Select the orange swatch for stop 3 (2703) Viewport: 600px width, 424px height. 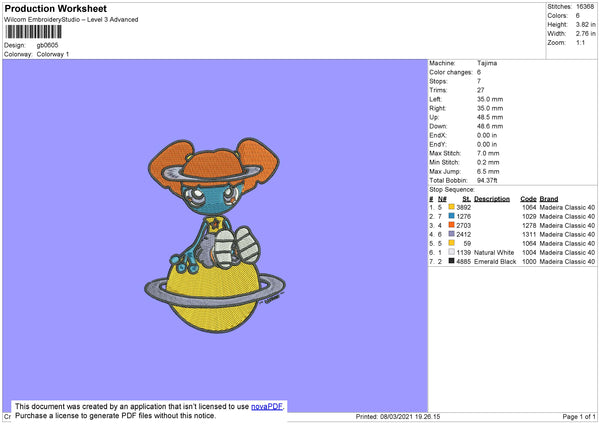(452, 225)
